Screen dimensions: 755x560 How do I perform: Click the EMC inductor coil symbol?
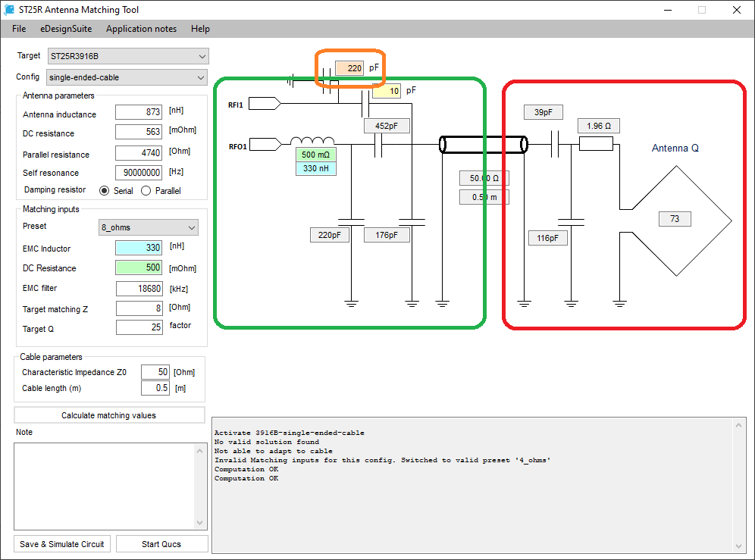coord(312,142)
